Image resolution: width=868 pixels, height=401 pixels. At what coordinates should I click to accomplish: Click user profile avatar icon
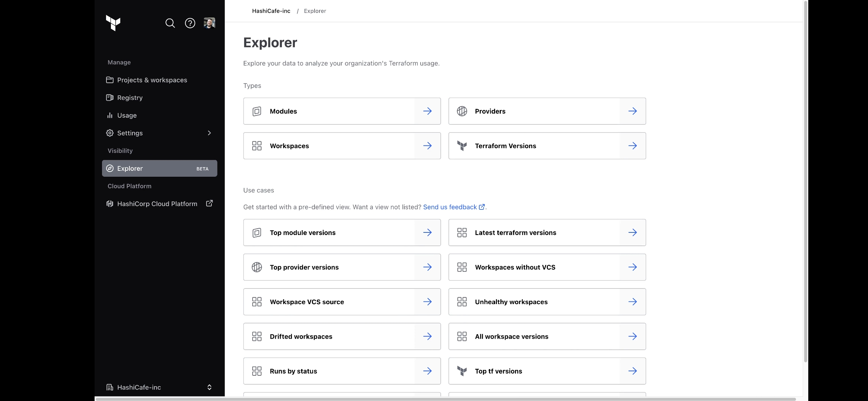coord(209,23)
